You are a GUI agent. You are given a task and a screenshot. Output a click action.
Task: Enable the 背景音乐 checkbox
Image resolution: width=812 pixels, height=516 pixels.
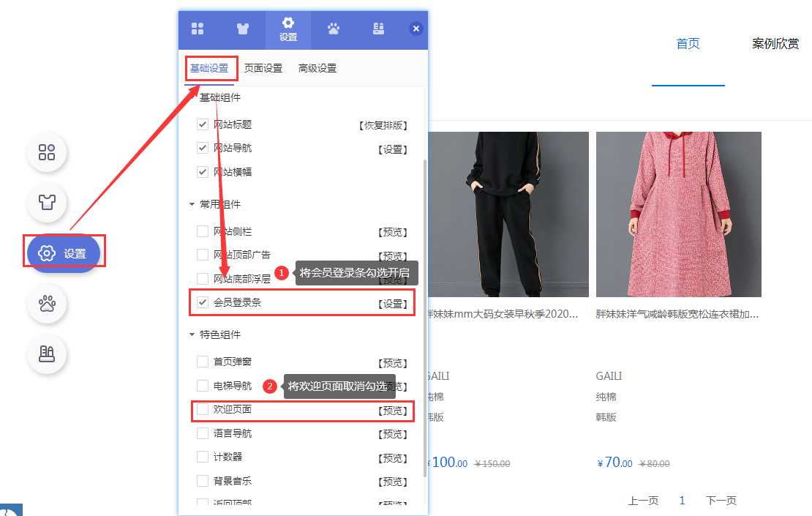(x=203, y=481)
